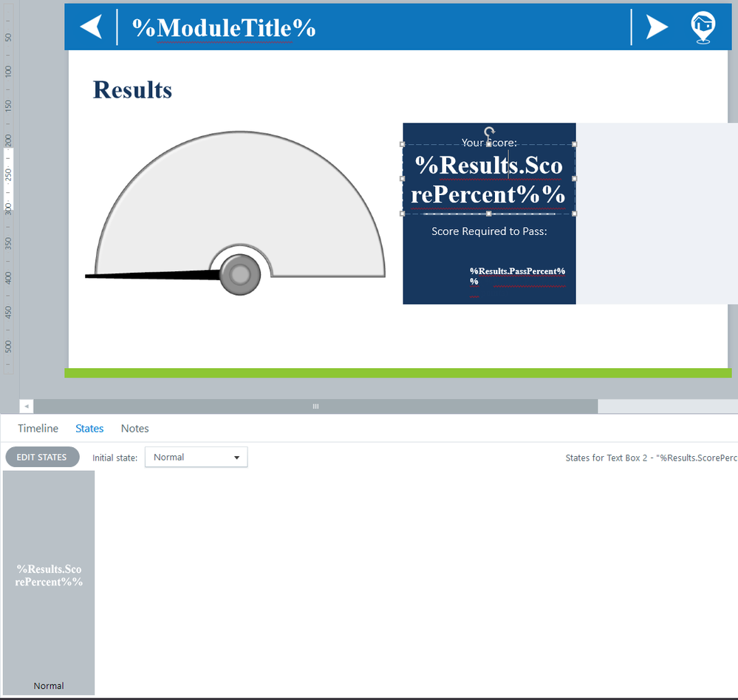Image resolution: width=738 pixels, height=700 pixels.
Task: Click the green footer bar on the slide
Action: pyautogui.click(x=397, y=373)
